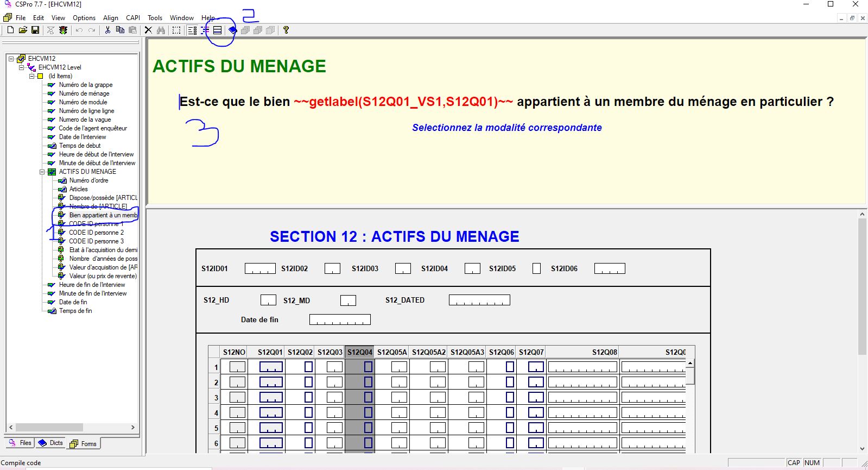868x470 pixels.
Task: Click the S12_DATED field box
Action: (479, 300)
